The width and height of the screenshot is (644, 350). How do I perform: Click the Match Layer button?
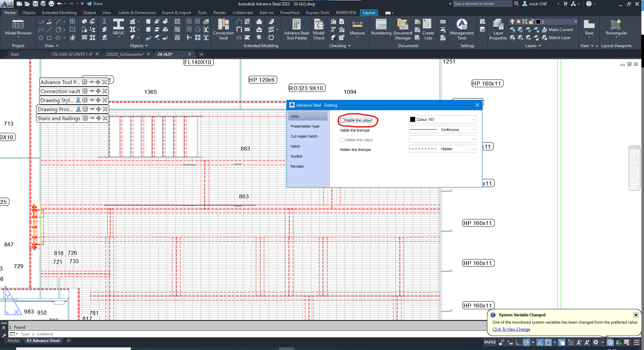(556, 38)
